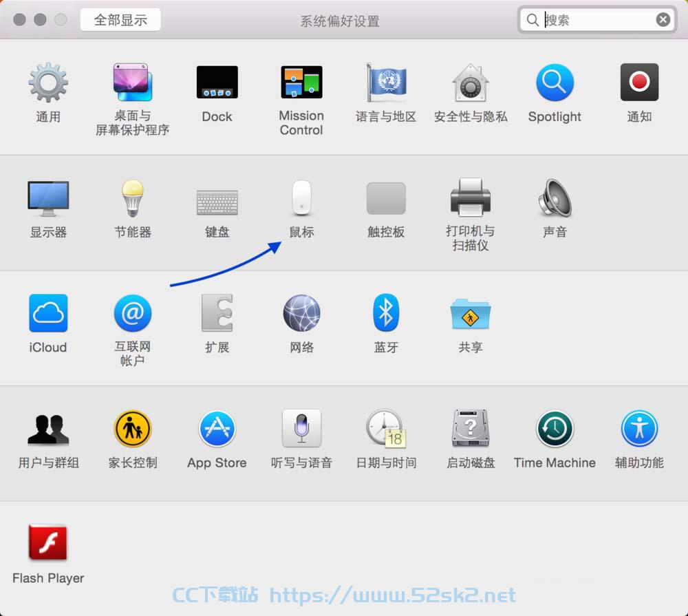Clear the search field with the X button
Image resolution: width=688 pixels, height=616 pixels.
(x=663, y=19)
